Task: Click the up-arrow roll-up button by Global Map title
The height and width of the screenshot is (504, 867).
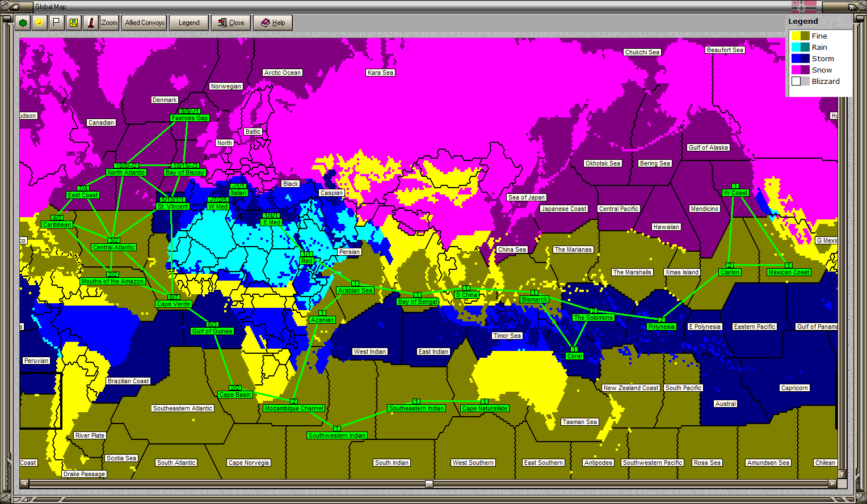Action: coord(14,7)
